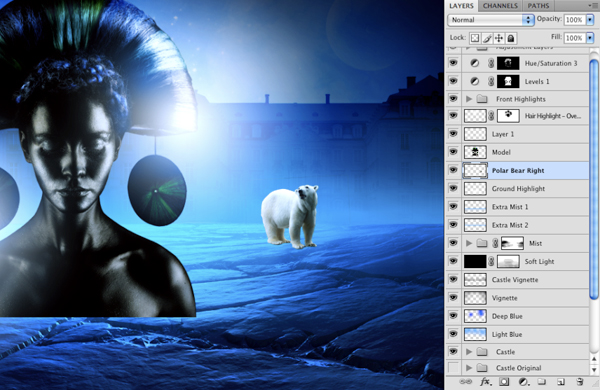
Task: Click the link layers icon
Action: tap(465, 382)
